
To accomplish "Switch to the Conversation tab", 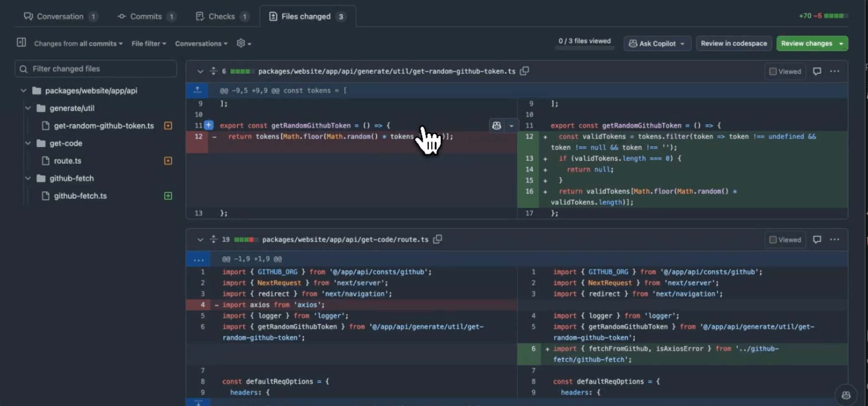I will 60,16.
